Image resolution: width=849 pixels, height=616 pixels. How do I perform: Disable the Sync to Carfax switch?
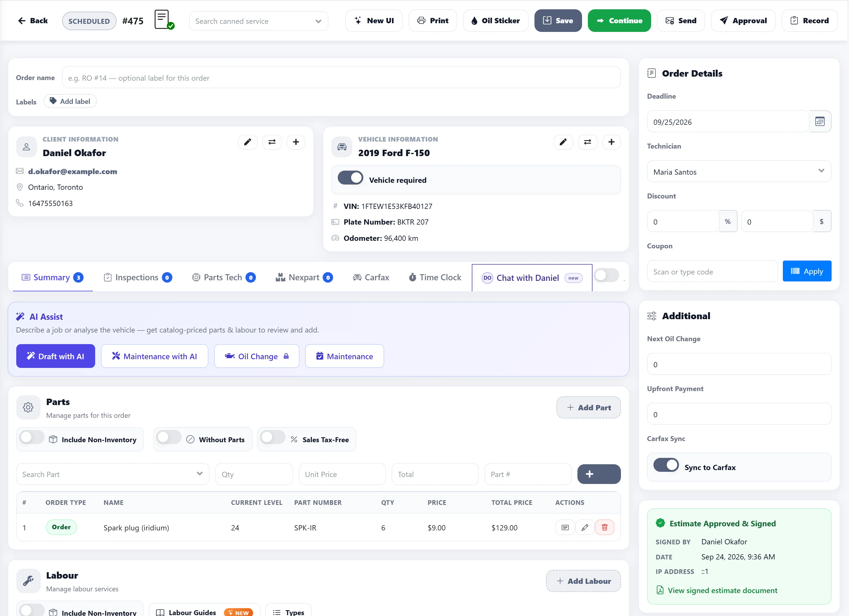pos(666,465)
